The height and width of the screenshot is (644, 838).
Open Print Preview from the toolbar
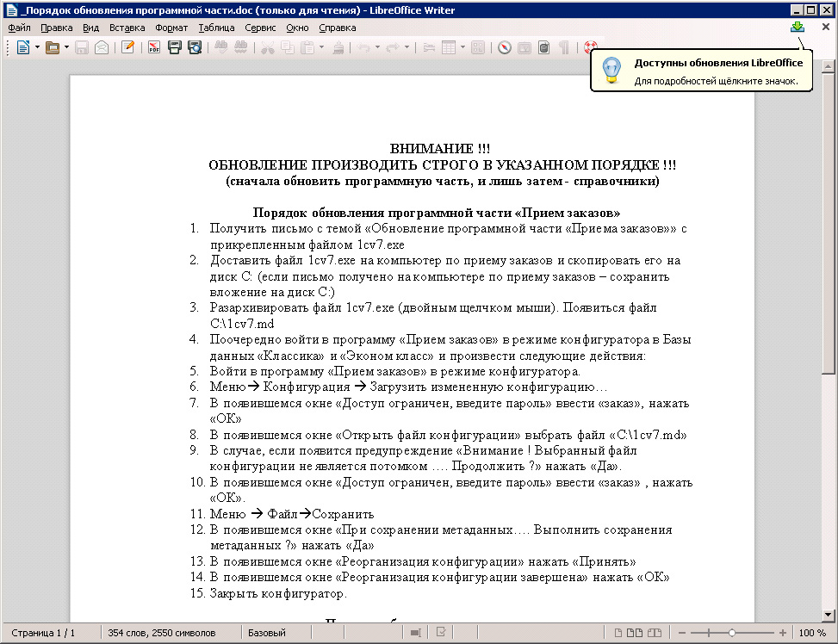pyautogui.click(x=195, y=47)
